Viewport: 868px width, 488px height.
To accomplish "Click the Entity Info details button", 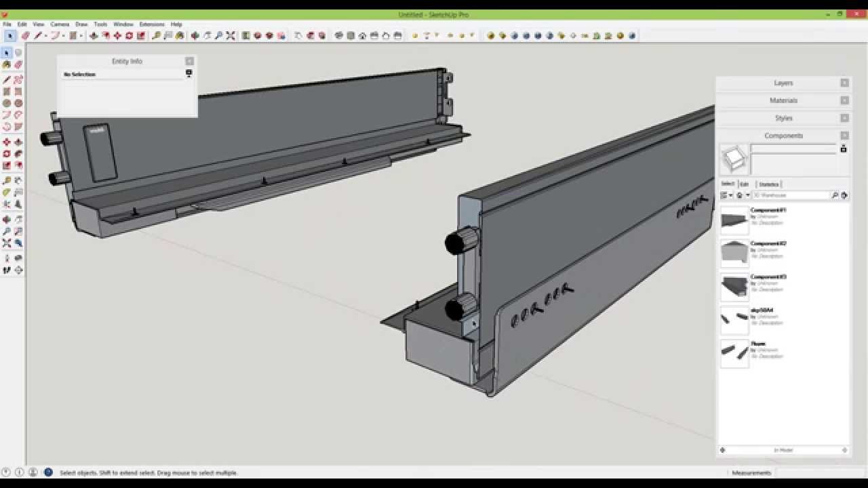I will (x=189, y=73).
